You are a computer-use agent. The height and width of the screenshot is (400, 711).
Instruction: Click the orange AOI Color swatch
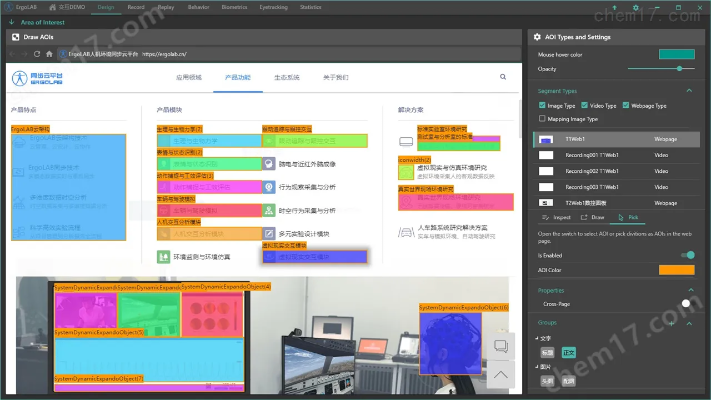point(676,269)
